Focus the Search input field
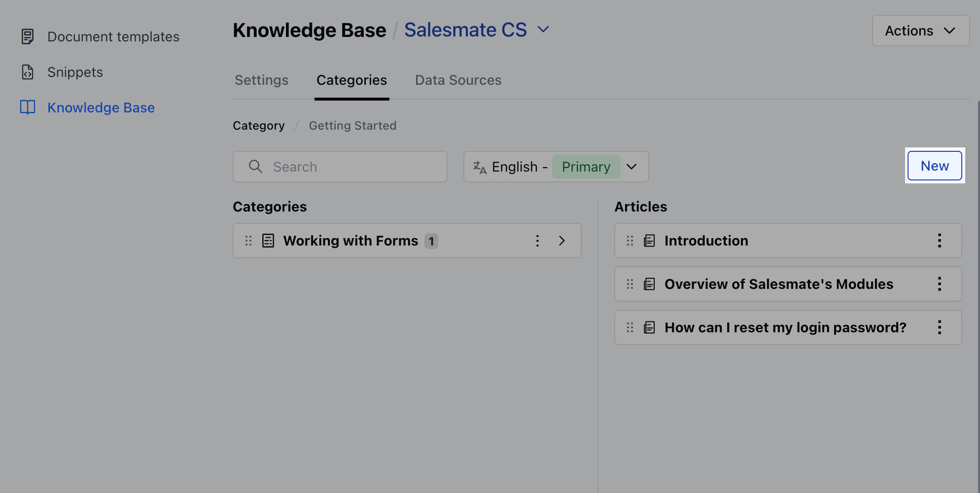Screen dimensions: 980x493 point(340,167)
